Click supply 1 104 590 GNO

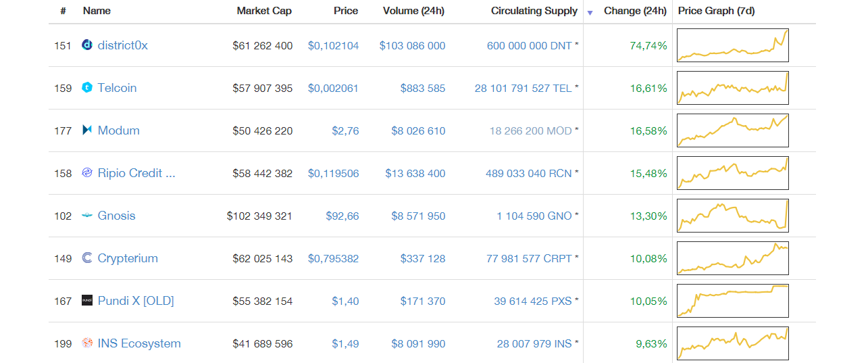click(x=534, y=216)
